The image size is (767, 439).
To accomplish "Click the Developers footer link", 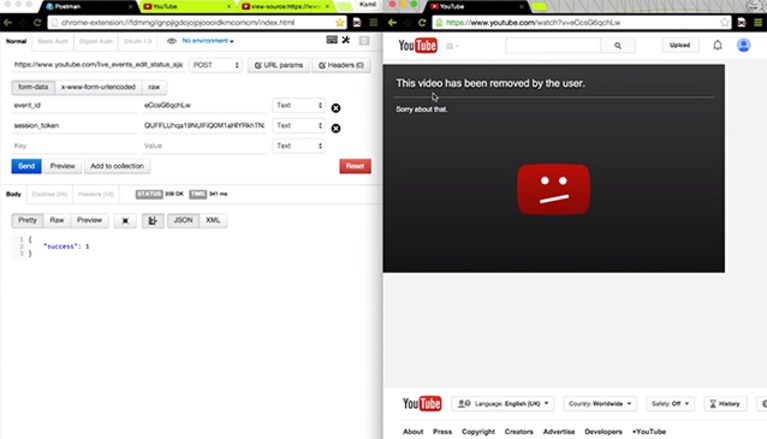I will click(603, 432).
